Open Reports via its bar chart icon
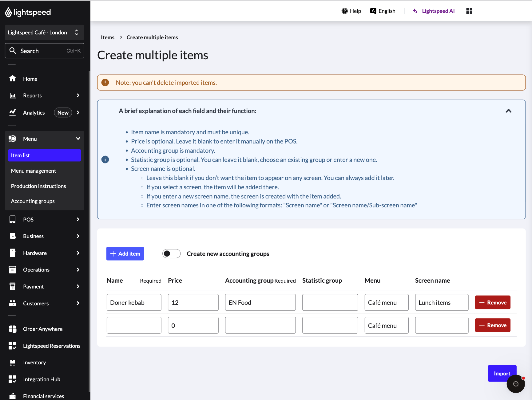532x400 pixels. (x=13, y=96)
